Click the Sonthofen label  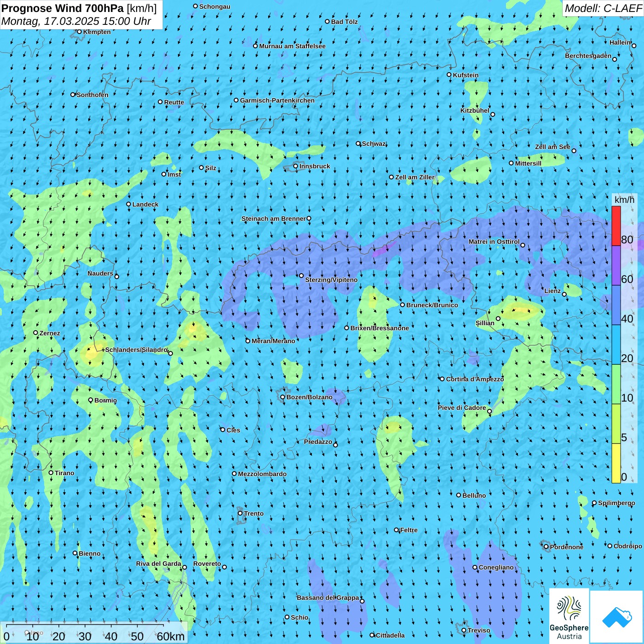coord(92,95)
